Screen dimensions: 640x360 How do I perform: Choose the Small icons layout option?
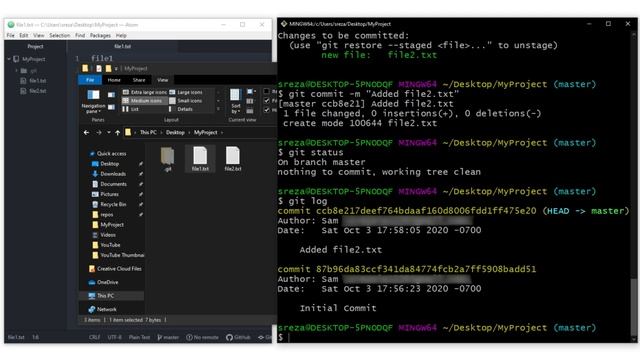186,100
